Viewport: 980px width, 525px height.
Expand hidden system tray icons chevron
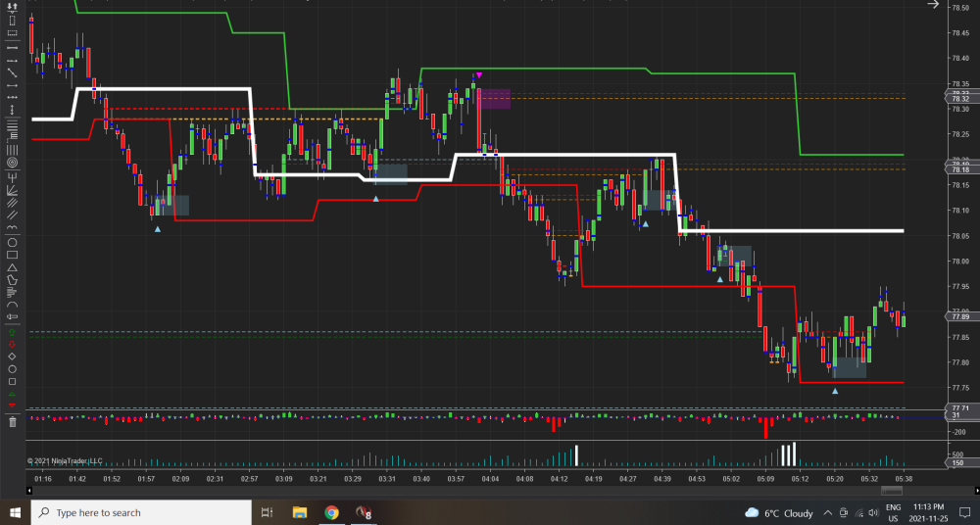(828, 513)
